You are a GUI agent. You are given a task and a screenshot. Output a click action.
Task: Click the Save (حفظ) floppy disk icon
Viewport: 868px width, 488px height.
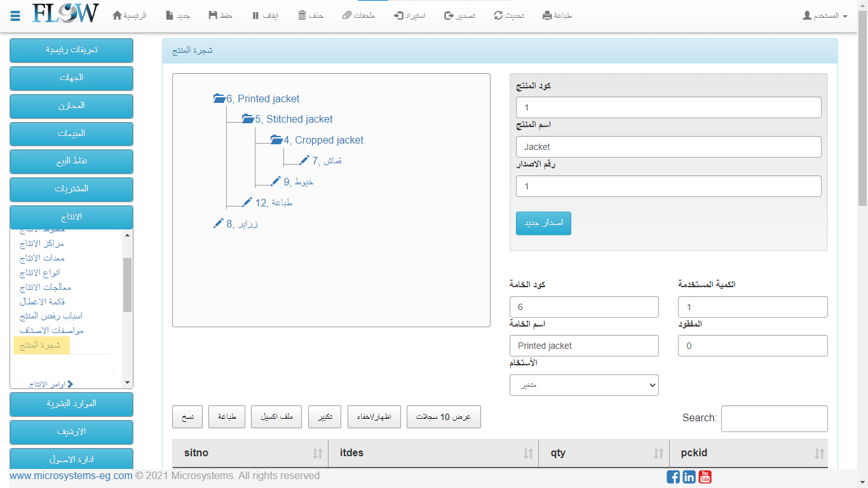(x=213, y=15)
